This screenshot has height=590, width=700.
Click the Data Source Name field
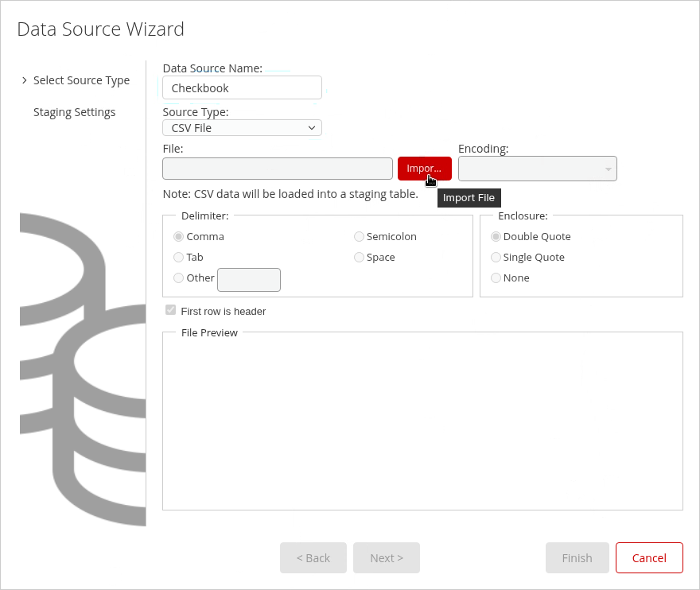pos(242,88)
